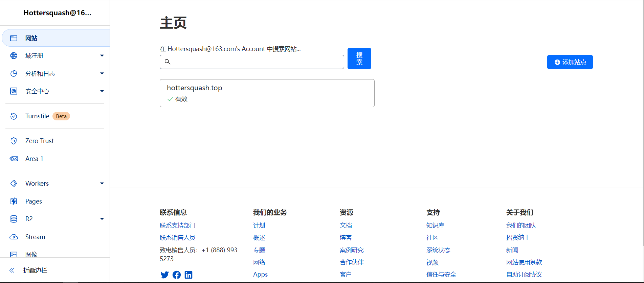The width and height of the screenshot is (644, 283).
Task: Click the Workers diamond icon
Action: tap(14, 183)
